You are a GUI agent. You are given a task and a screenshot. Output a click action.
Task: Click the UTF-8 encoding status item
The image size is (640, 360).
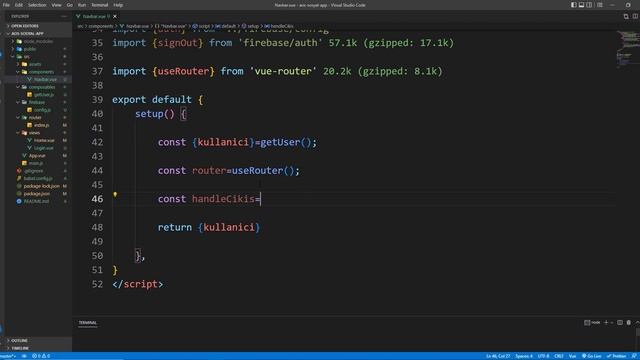tap(544, 356)
